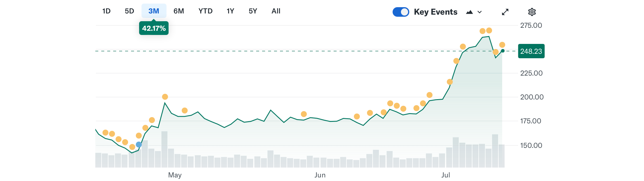Click the 248.23 current price label
The image size is (644, 181).
[531, 51]
